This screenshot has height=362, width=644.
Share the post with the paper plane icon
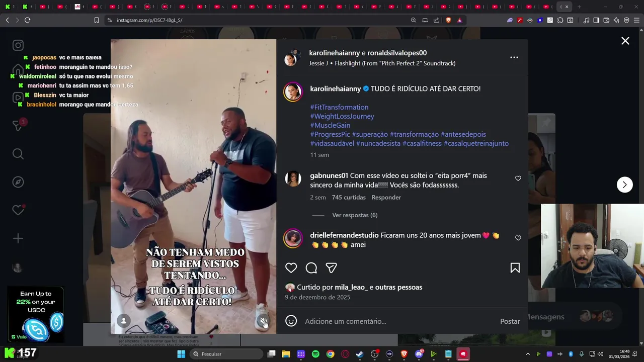(x=331, y=268)
